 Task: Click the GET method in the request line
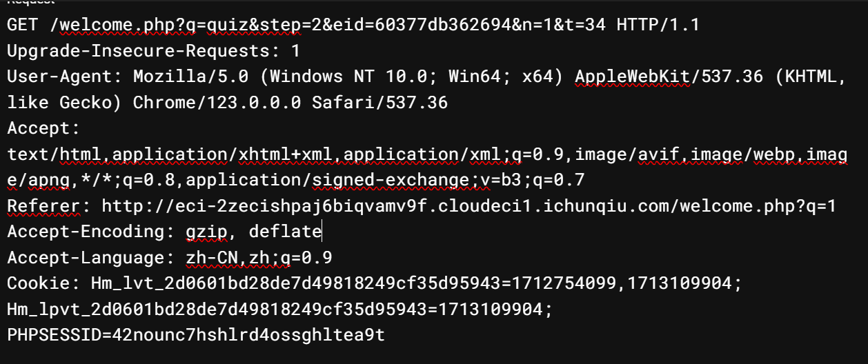pos(24,26)
